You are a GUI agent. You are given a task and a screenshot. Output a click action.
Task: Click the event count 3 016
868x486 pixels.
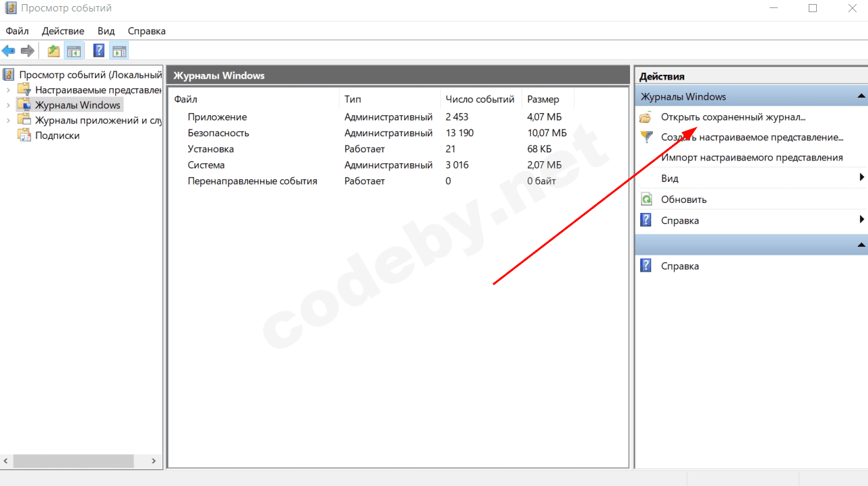tap(457, 165)
